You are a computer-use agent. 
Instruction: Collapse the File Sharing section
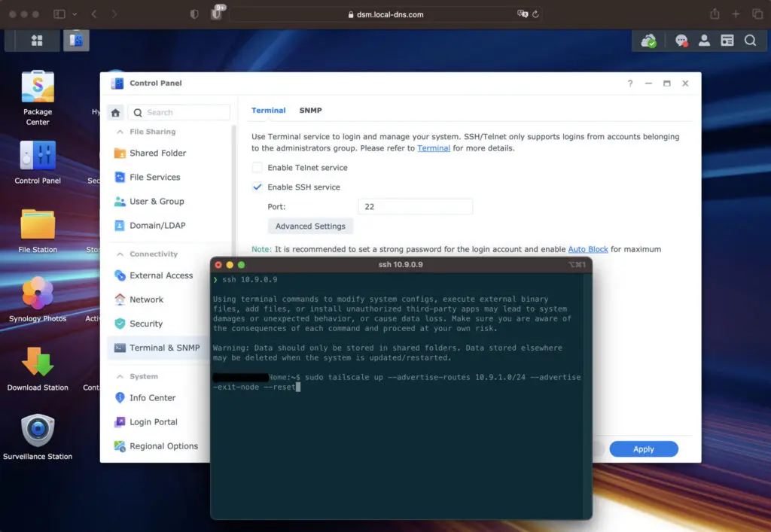[120, 132]
